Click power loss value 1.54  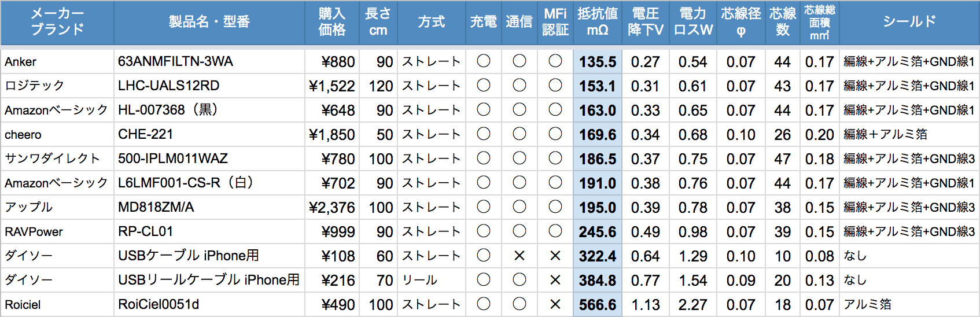692,281
